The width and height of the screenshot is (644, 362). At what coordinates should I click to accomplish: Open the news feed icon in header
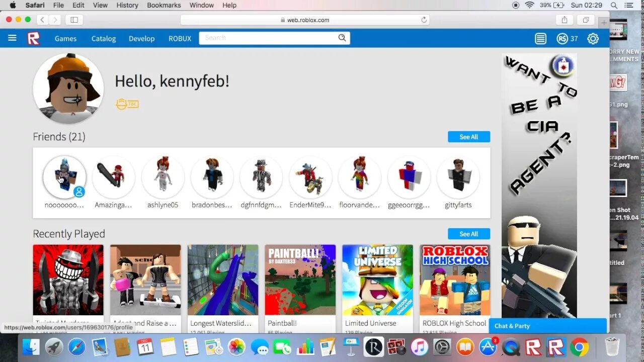541,39
